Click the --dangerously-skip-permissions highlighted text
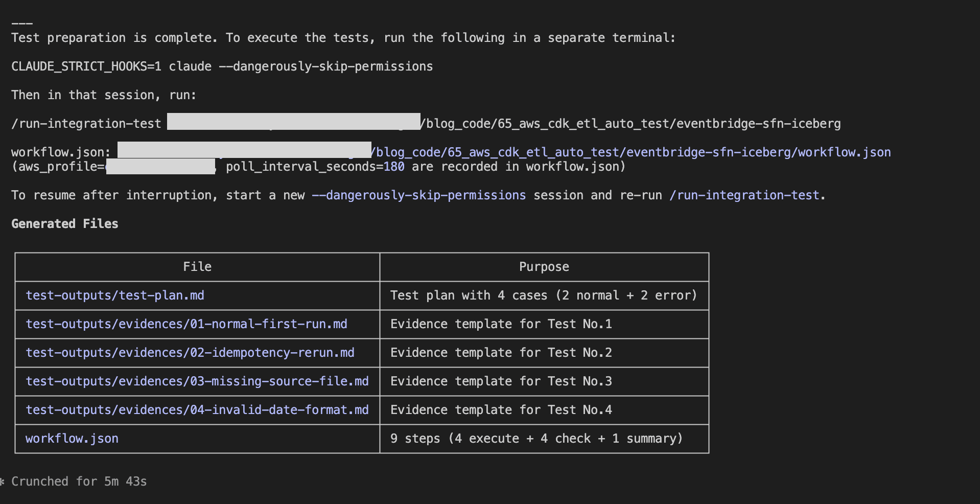980x504 pixels. click(418, 195)
